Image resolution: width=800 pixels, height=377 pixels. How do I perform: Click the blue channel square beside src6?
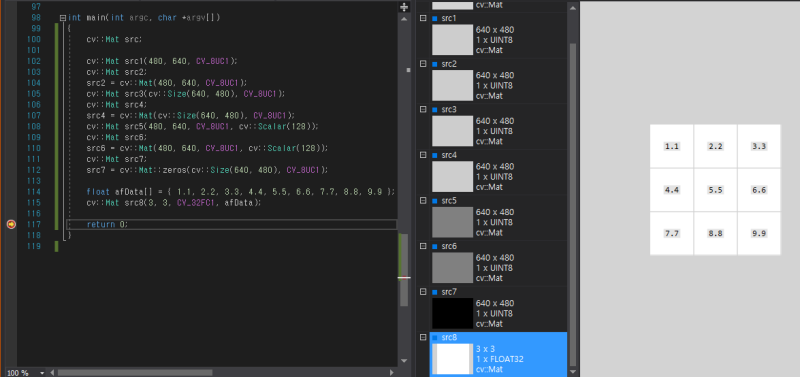click(435, 246)
